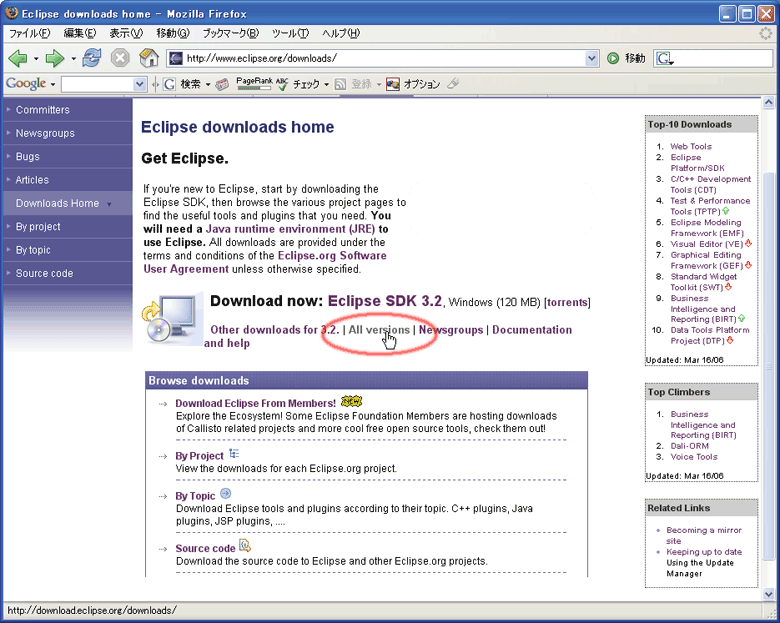Click the By Topic round arrow icon
The image size is (780, 623).
pyautogui.click(x=225, y=493)
